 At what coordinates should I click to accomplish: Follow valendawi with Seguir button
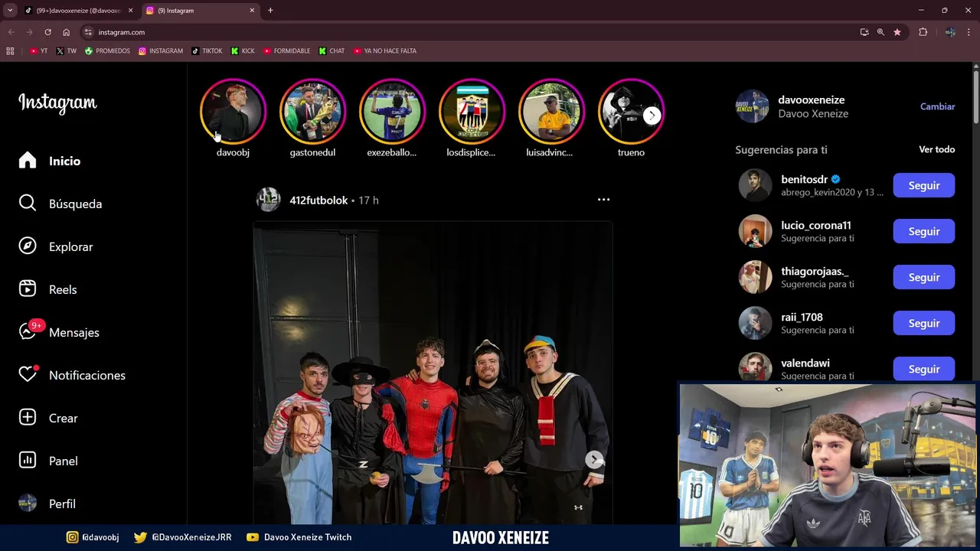click(x=924, y=369)
